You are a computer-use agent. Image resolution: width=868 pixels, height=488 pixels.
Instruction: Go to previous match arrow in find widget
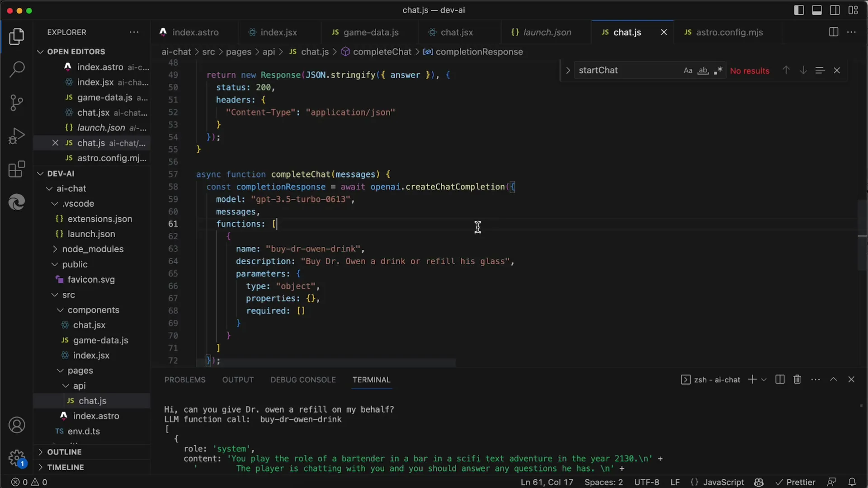pos(786,70)
